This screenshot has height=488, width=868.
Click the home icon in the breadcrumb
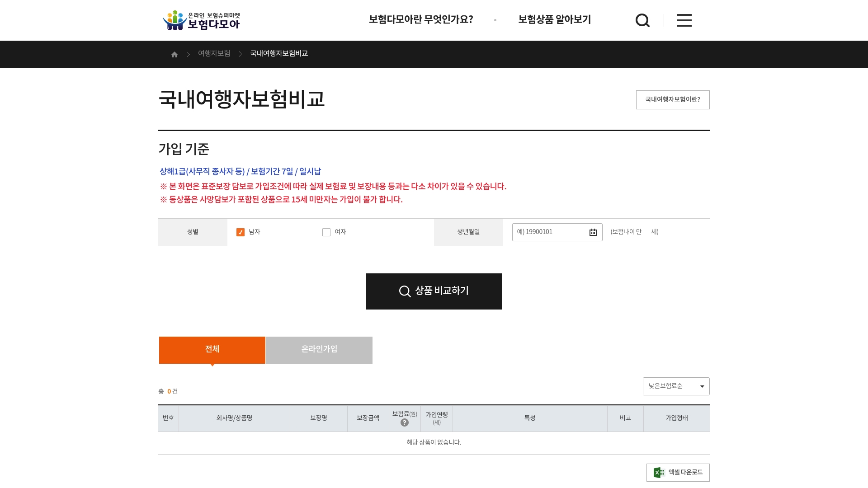[175, 54]
